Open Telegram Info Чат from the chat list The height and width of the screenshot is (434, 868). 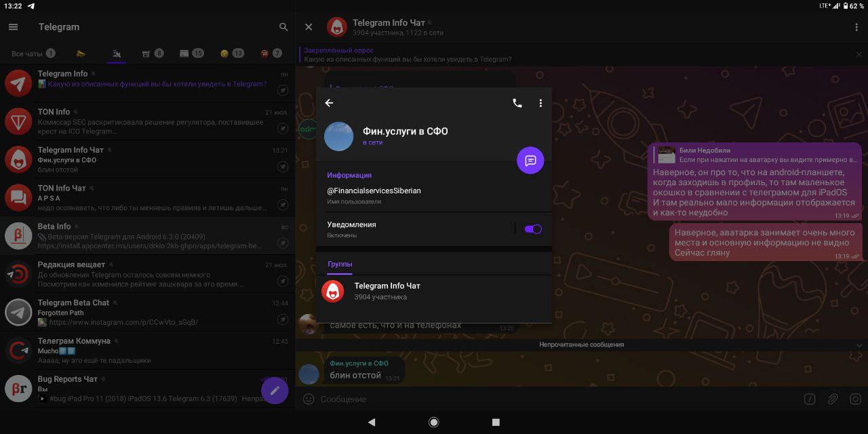[147, 159]
